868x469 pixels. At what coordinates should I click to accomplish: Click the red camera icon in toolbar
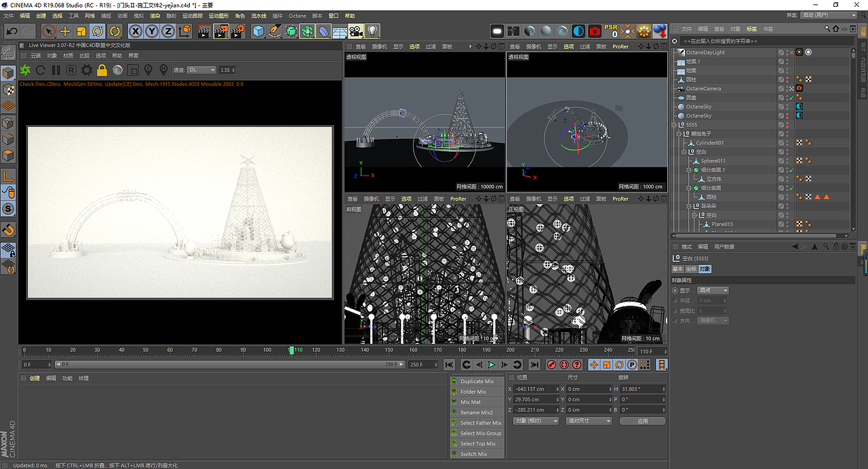pyautogui.click(x=595, y=31)
